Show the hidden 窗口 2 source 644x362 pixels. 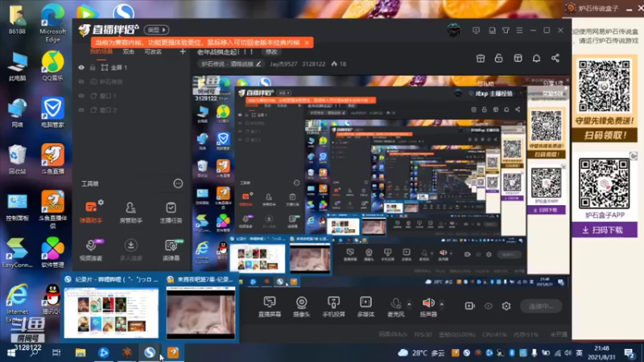[81, 110]
